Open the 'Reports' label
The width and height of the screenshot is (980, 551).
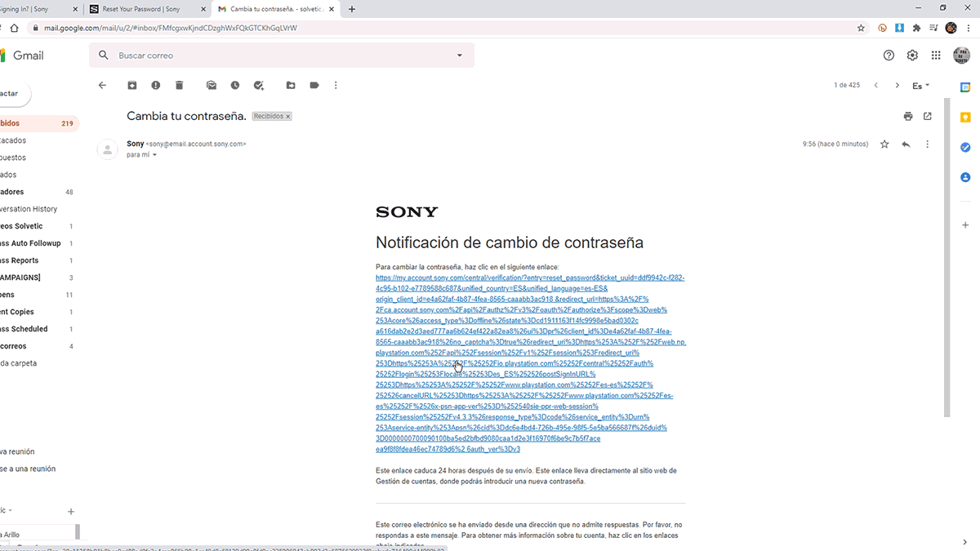(38, 260)
